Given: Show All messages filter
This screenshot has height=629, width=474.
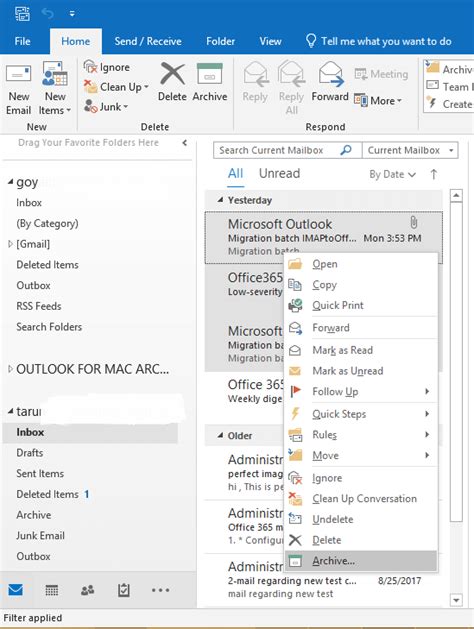Looking at the screenshot, I should [235, 173].
